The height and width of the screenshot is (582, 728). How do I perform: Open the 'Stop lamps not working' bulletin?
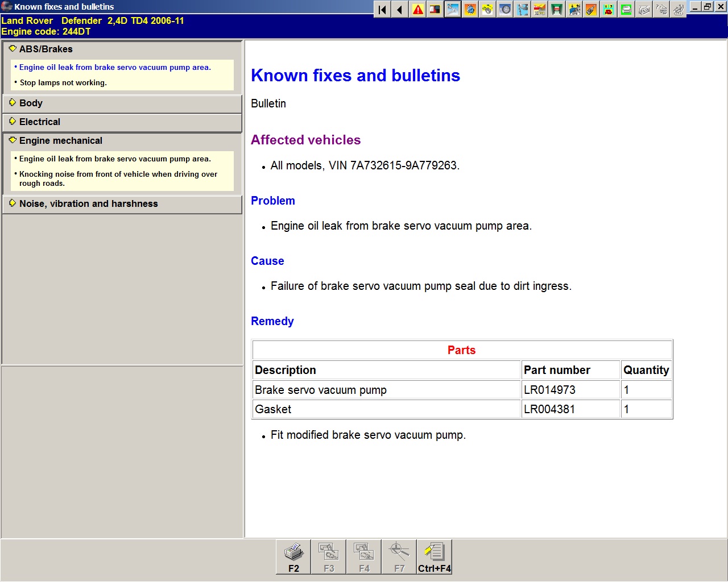(x=63, y=82)
